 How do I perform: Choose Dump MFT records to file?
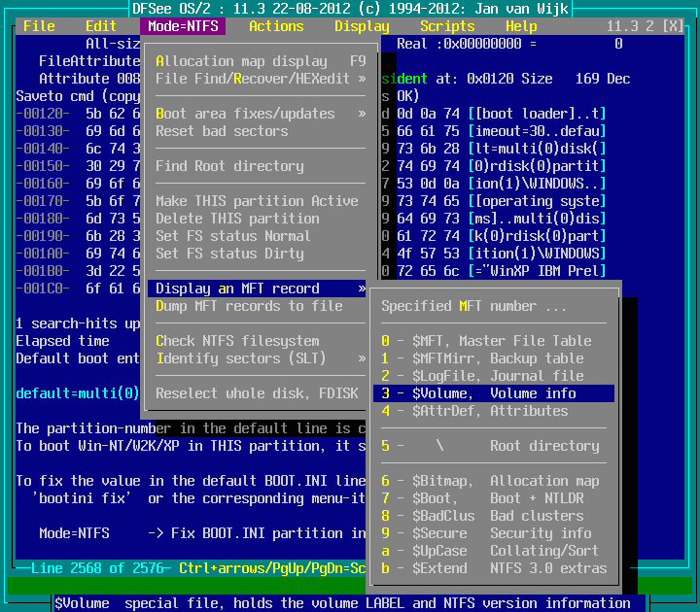coord(249,306)
